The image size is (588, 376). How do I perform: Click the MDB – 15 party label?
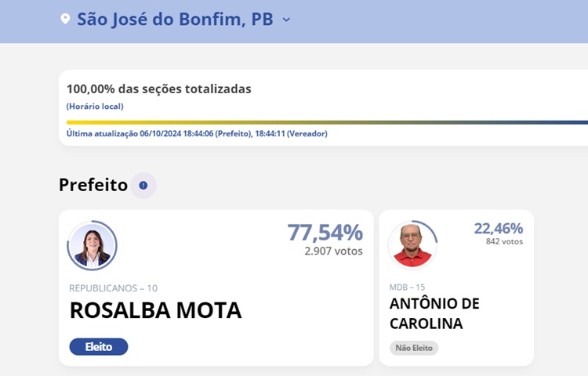[407, 287]
